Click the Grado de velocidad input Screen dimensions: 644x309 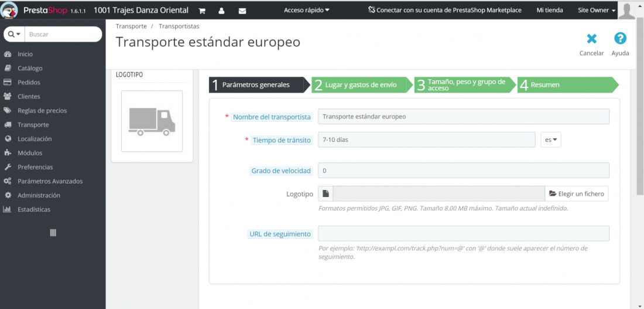pyautogui.click(x=464, y=171)
